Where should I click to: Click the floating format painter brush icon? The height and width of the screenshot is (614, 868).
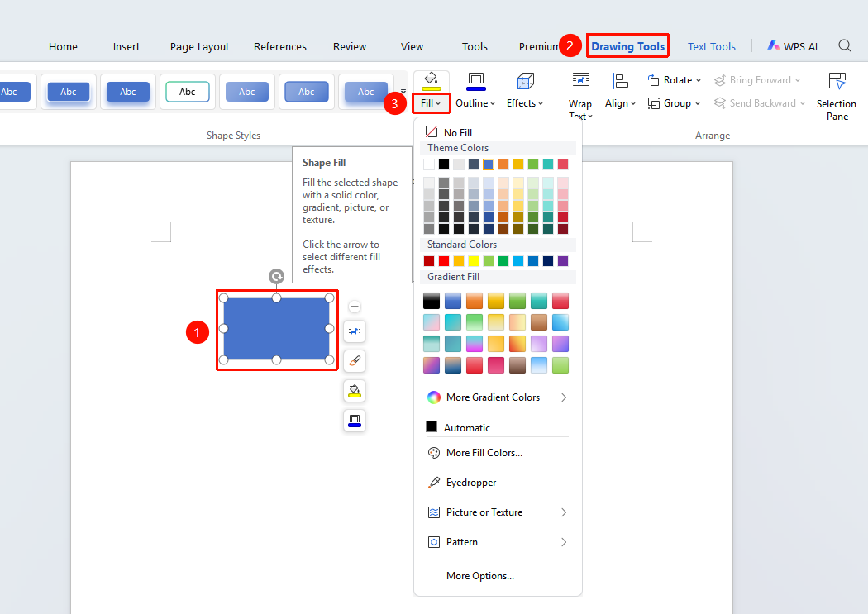point(355,361)
